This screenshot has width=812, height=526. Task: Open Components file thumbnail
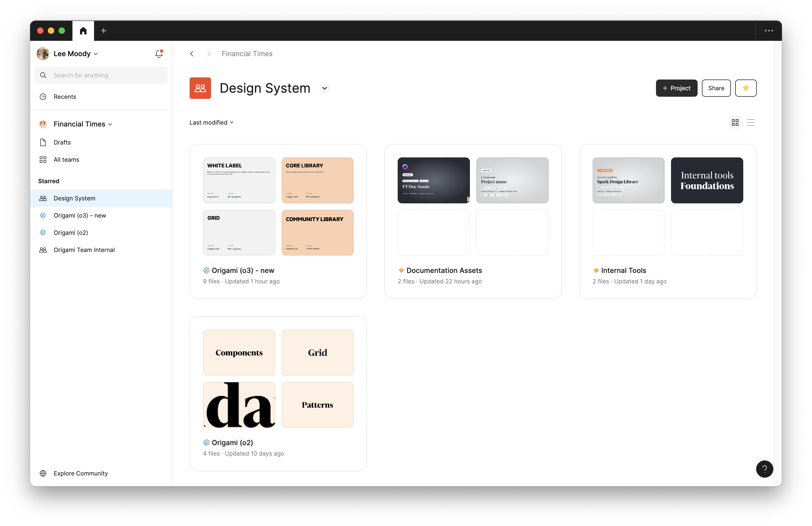point(239,352)
